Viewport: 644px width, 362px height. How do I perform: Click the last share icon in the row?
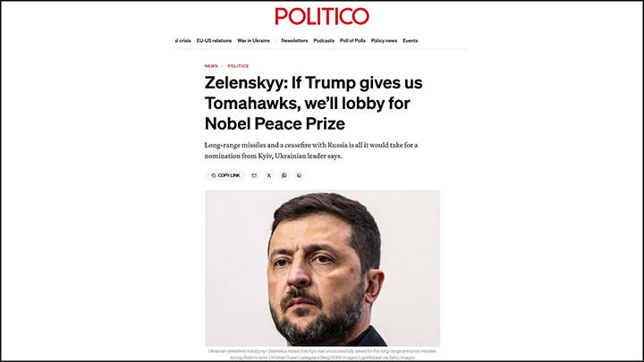click(x=300, y=175)
